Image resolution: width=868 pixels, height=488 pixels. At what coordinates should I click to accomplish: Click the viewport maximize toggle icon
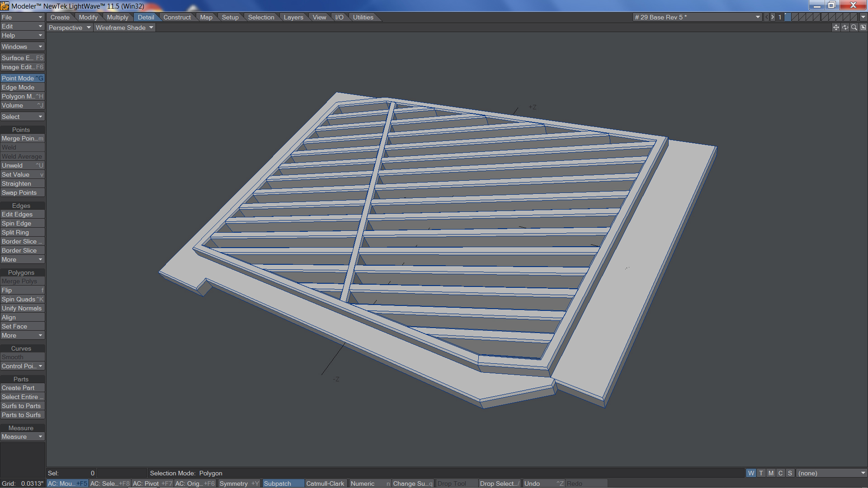click(x=863, y=28)
